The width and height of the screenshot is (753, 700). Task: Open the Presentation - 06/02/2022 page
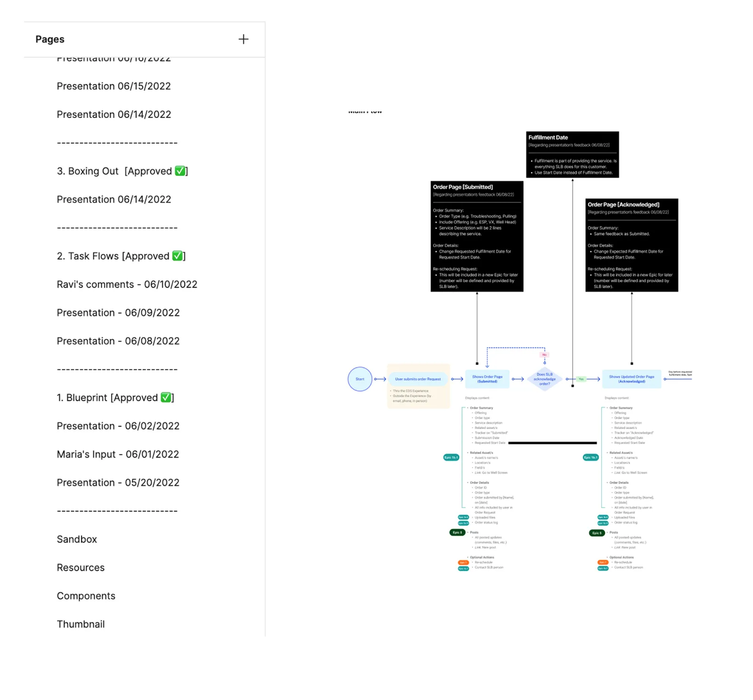118,426
